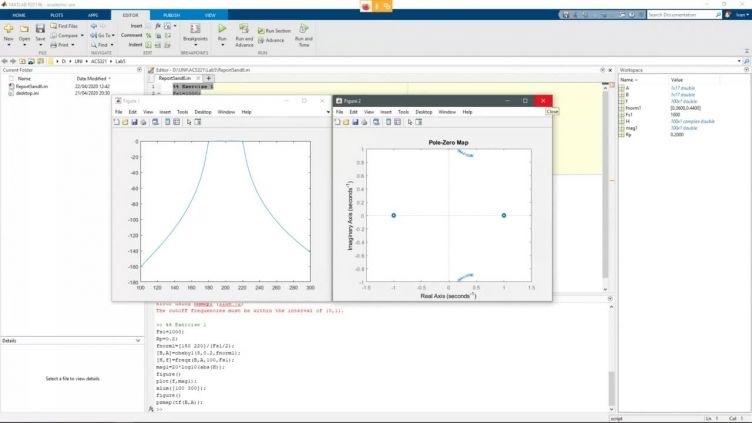The image size is (752, 423).
Task: Switch to the PUBLISH ribbon tab
Action: tap(171, 15)
